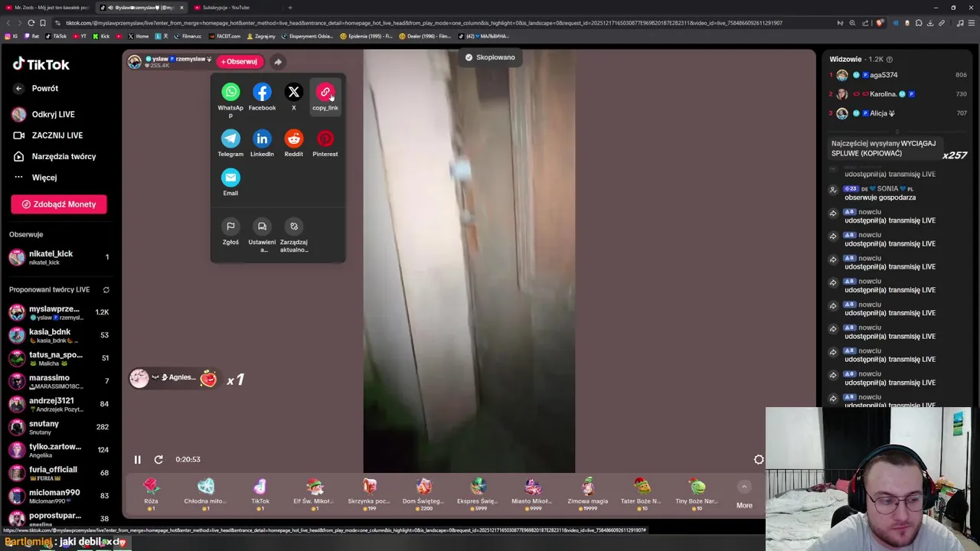The height and width of the screenshot is (551, 980).
Task: Open furia_officiall live stream
Action: pos(59,473)
